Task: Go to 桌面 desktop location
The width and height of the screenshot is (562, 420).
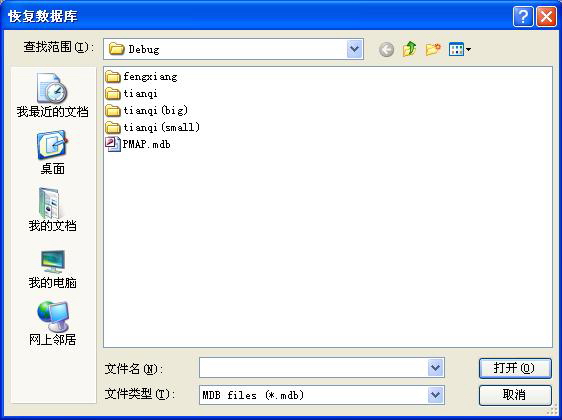Action: [53, 153]
